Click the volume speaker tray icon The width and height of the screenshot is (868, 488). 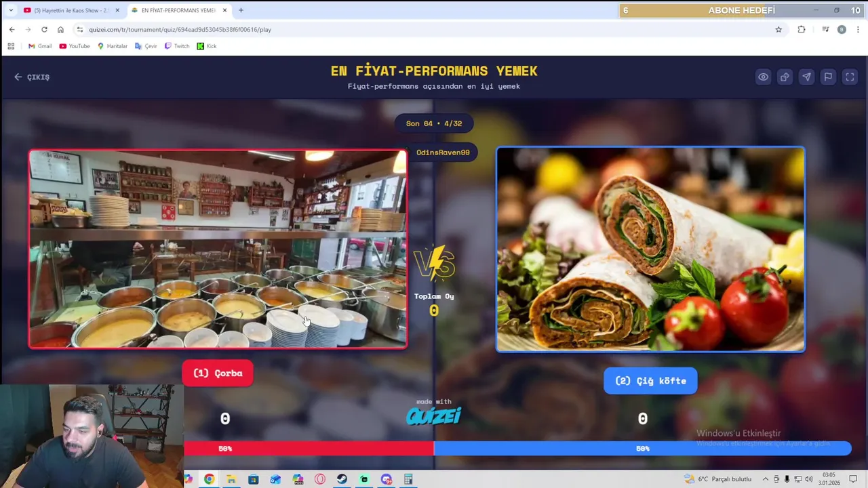click(808, 479)
